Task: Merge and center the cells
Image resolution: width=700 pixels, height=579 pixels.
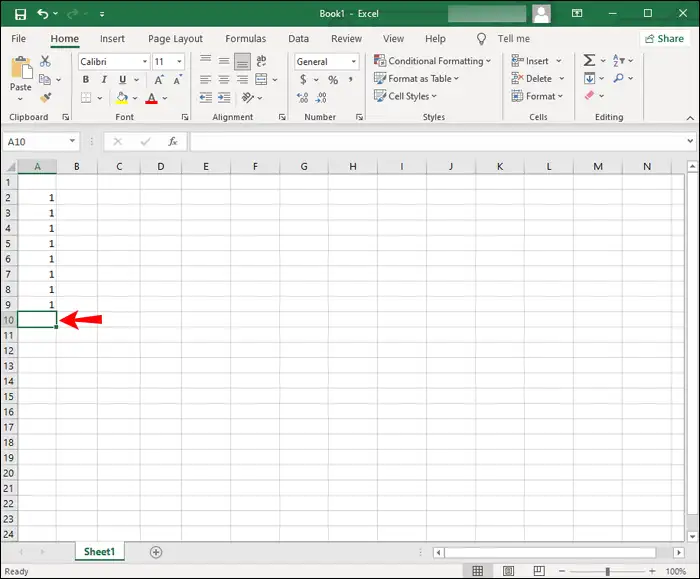Action: click(261, 80)
